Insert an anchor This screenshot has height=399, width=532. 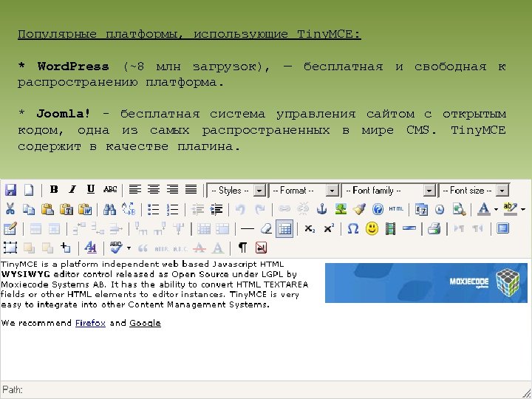(x=321, y=209)
